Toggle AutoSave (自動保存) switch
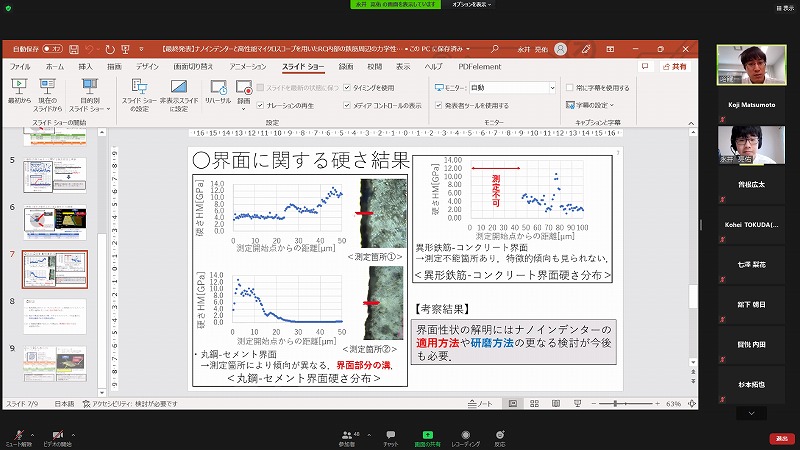 (x=52, y=49)
